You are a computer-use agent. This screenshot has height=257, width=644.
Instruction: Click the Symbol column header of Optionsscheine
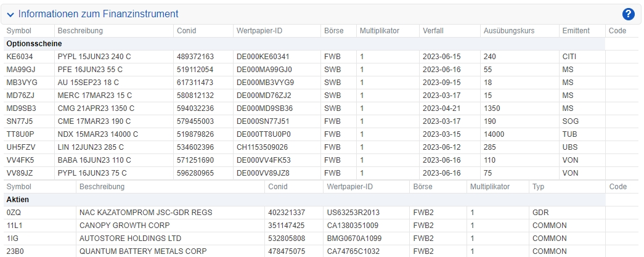(19, 31)
